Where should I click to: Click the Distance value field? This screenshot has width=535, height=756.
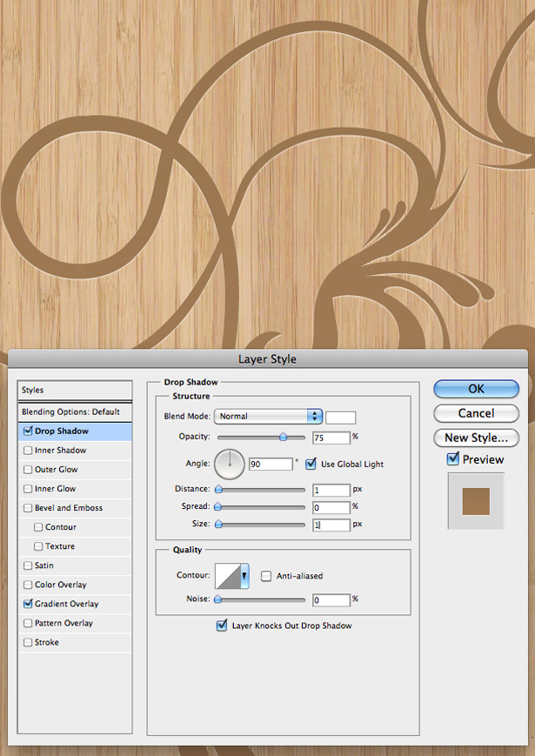point(331,491)
